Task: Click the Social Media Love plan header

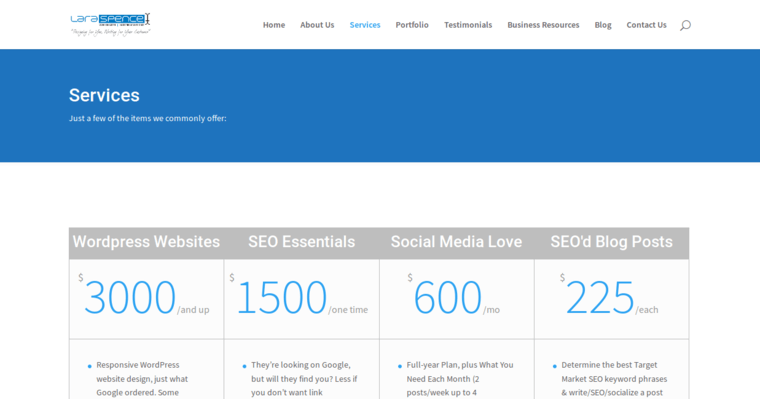Action: [457, 242]
